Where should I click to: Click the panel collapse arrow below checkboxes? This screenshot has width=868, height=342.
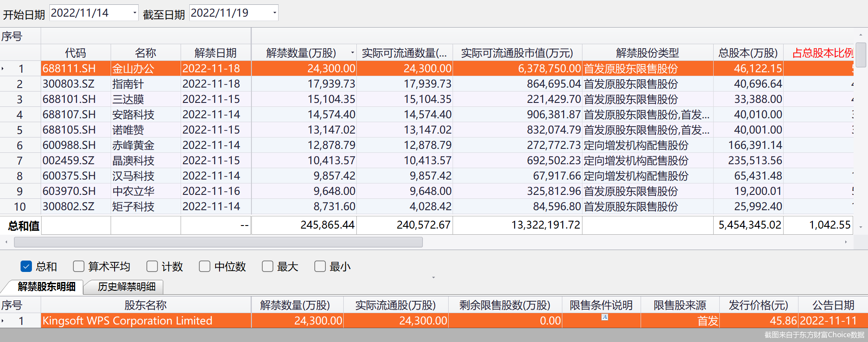(433, 278)
